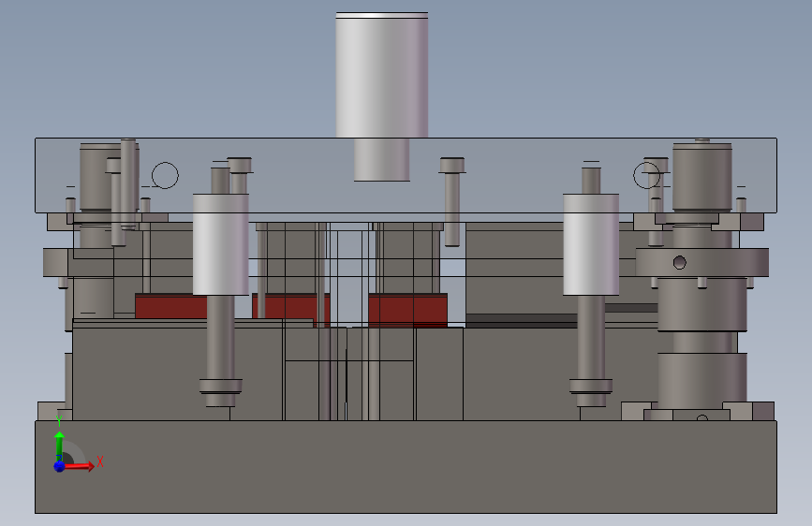This screenshot has height=526, width=812.
Task: Select the left circle on the transparent top plate
Action: tap(165, 175)
